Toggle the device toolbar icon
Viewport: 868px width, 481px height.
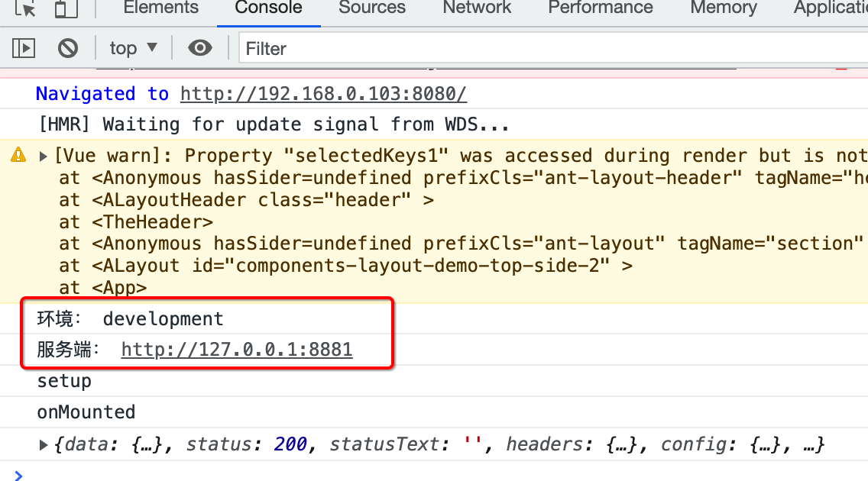[x=66, y=8]
